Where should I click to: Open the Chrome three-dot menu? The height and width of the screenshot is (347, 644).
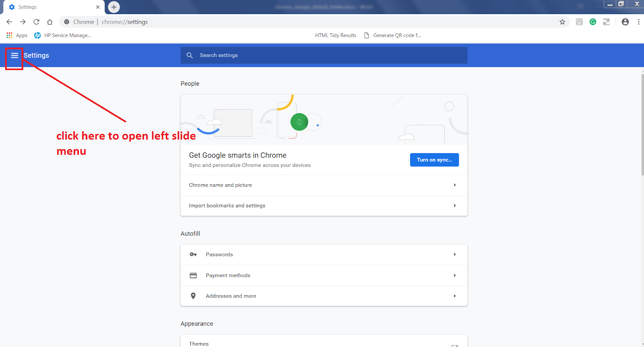click(x=639, y=22)
